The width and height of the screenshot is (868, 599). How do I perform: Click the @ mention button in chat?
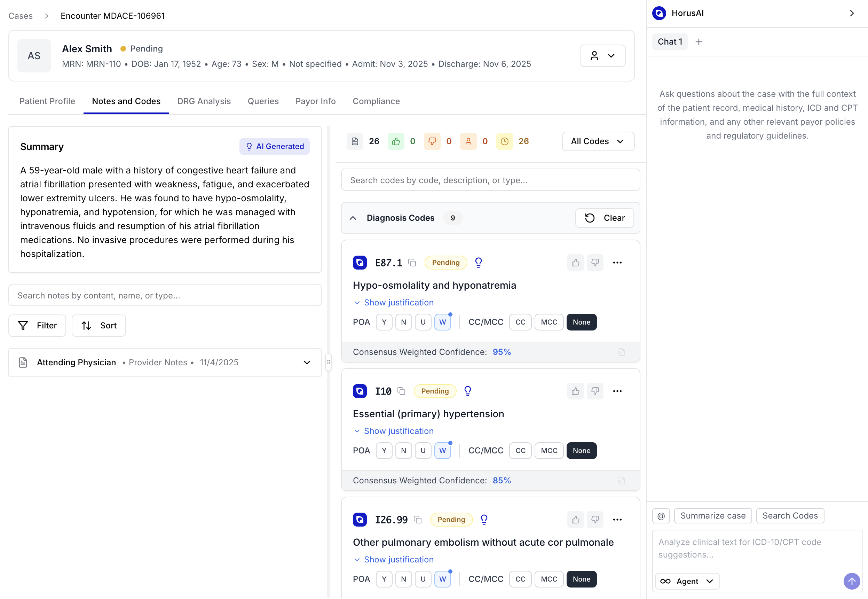click(661, 516)
